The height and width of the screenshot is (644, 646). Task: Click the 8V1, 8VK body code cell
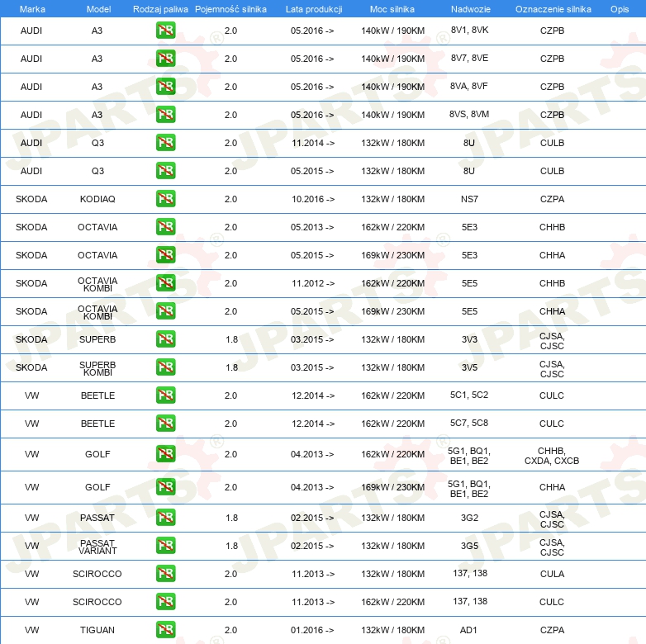(x=469, y=30)
